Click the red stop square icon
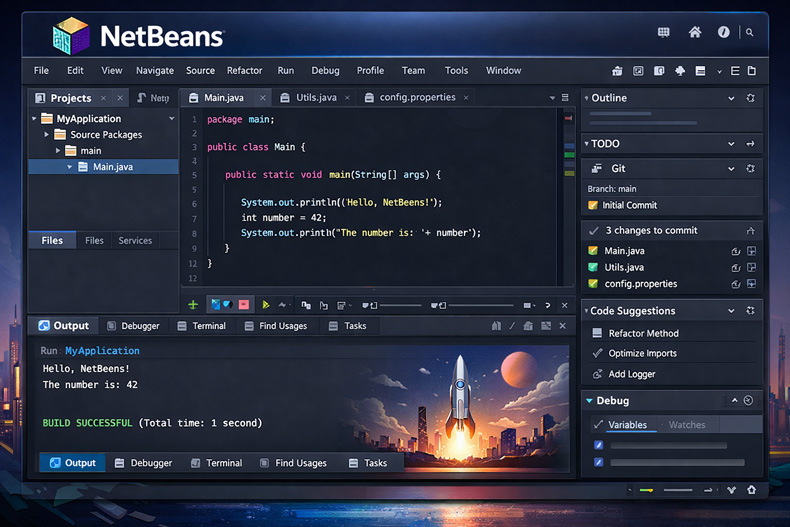790x527 pixels. click(244, 305)
